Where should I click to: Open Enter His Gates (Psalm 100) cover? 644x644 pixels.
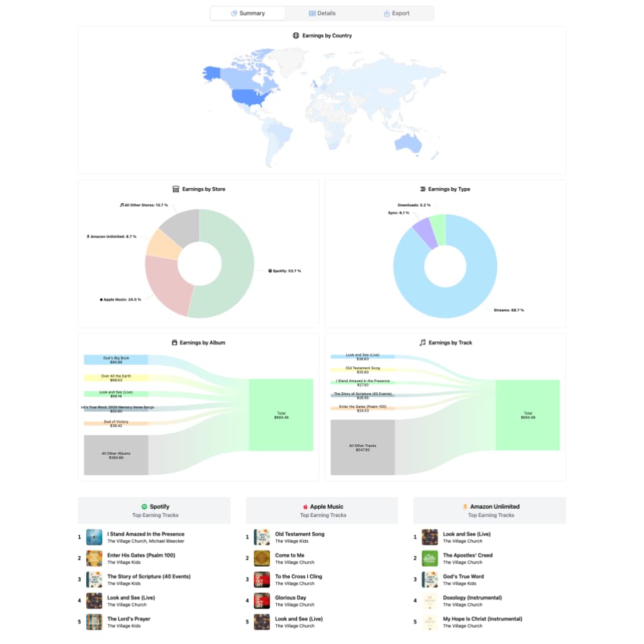pos(94,558)
